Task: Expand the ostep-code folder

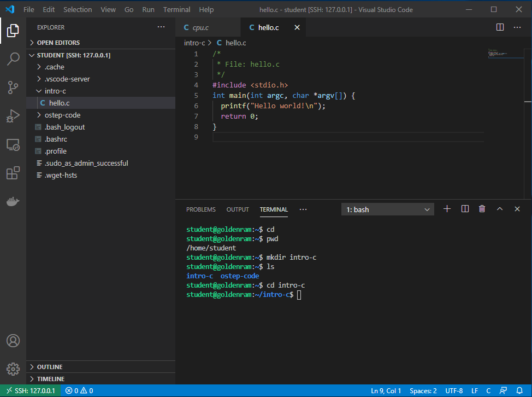Action: (x=101, y=115)
